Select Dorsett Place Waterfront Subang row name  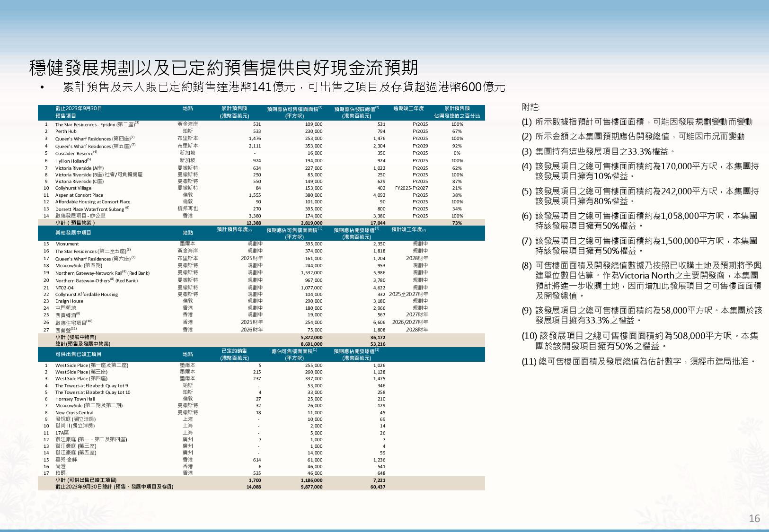92,209
